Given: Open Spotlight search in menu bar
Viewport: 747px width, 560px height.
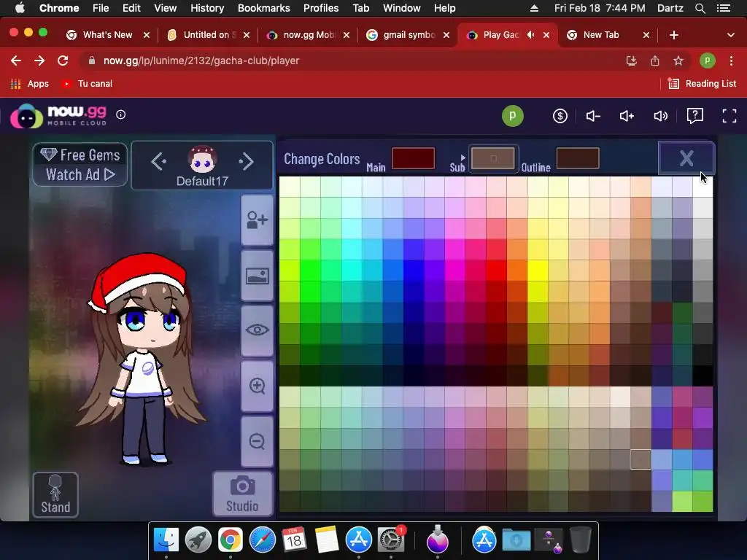Looking at the screenshot, I should point(700,8).
